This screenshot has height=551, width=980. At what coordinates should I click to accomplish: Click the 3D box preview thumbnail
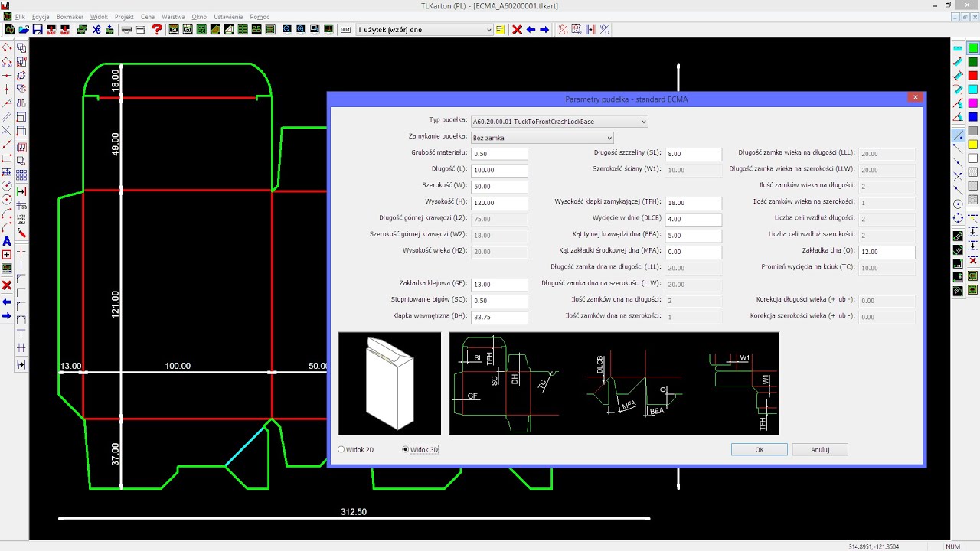(390, 383)
